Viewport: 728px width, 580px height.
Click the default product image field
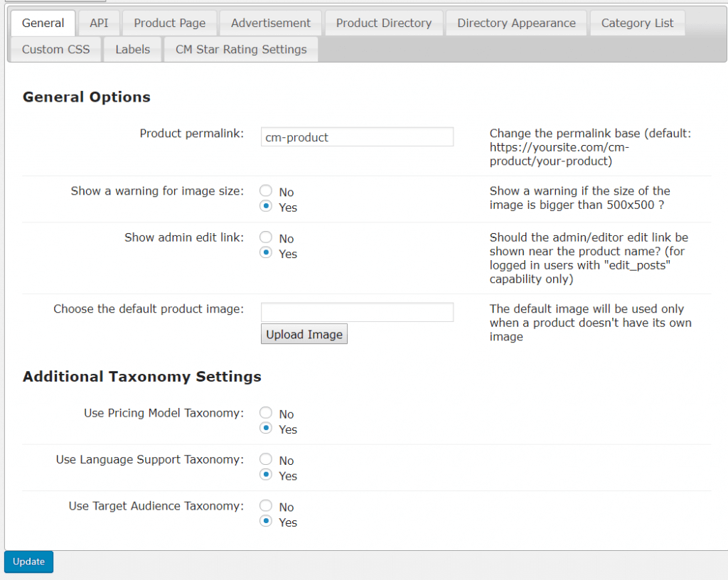coord(357,312)
